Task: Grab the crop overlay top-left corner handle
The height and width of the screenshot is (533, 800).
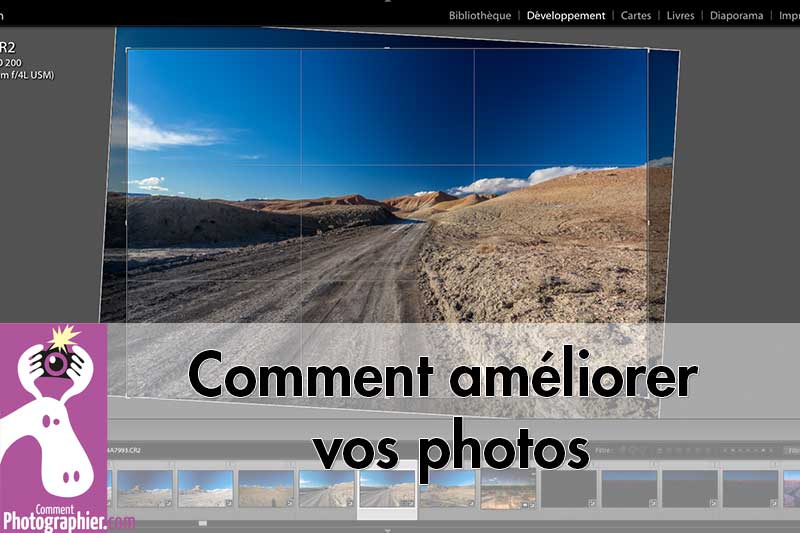Action: pos(127,49)
